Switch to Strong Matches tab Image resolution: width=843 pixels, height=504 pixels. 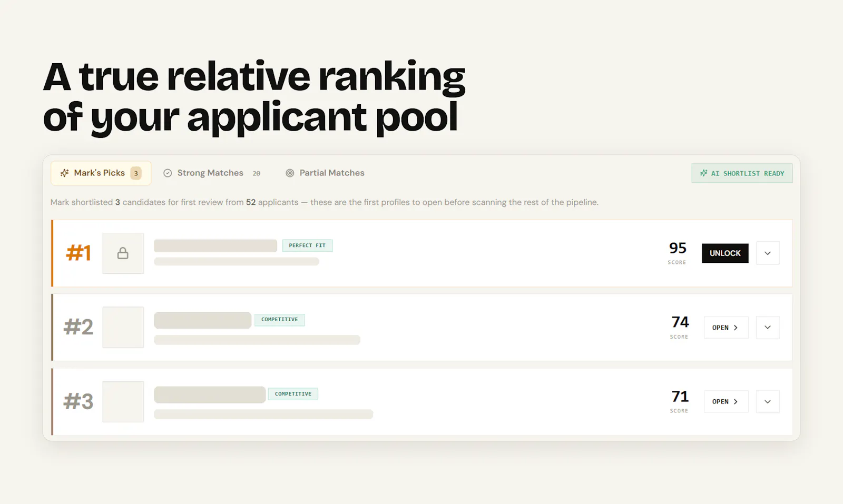[212, 173]
